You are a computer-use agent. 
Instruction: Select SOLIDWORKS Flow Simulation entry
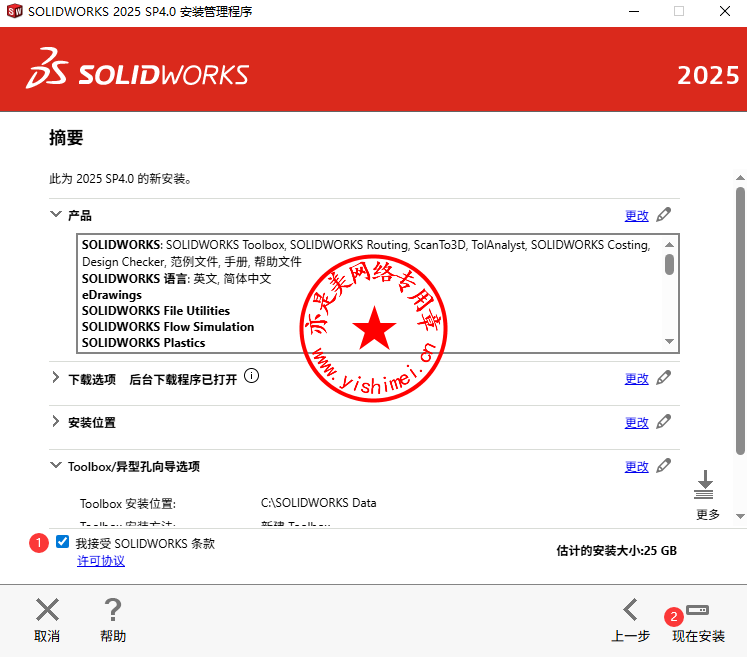click(168, 327)
